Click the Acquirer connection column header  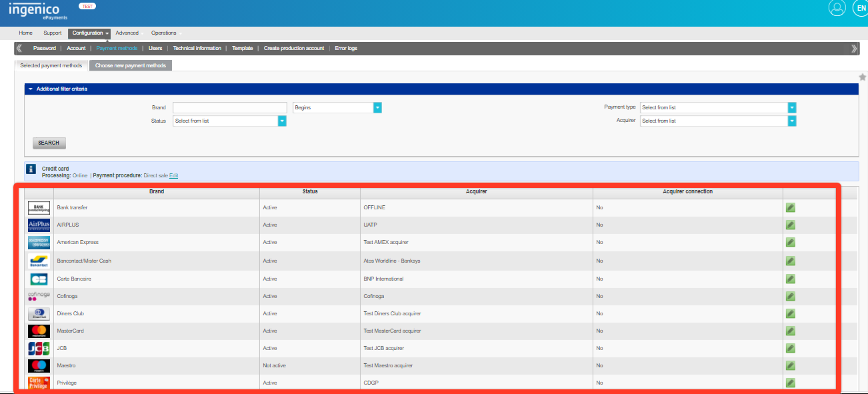pyautogui.click(x=688, y=191)
